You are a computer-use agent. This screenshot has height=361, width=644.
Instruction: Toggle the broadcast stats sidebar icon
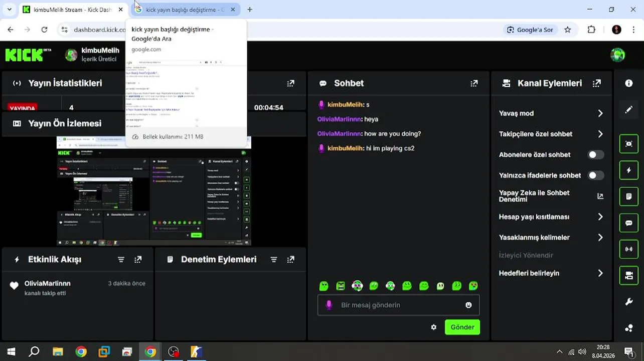pos(629,249)
